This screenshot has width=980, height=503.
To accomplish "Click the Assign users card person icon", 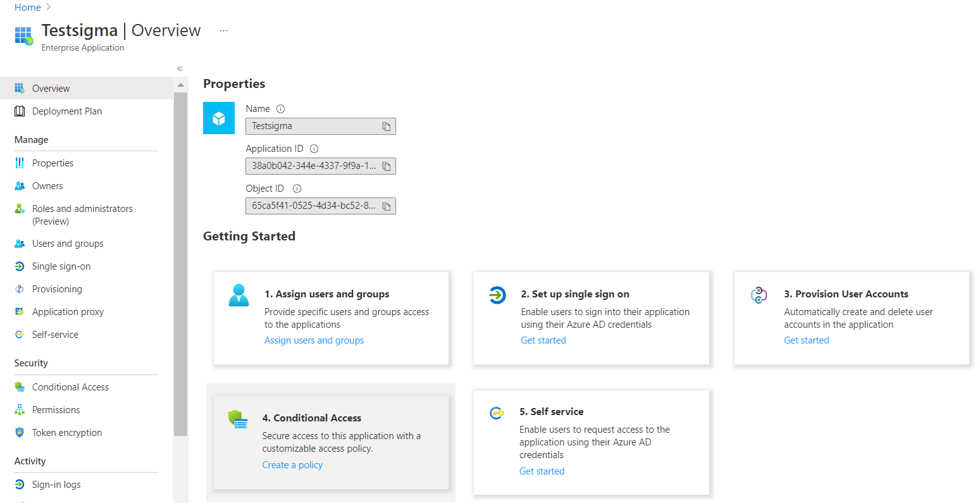I will coord(239,295).
